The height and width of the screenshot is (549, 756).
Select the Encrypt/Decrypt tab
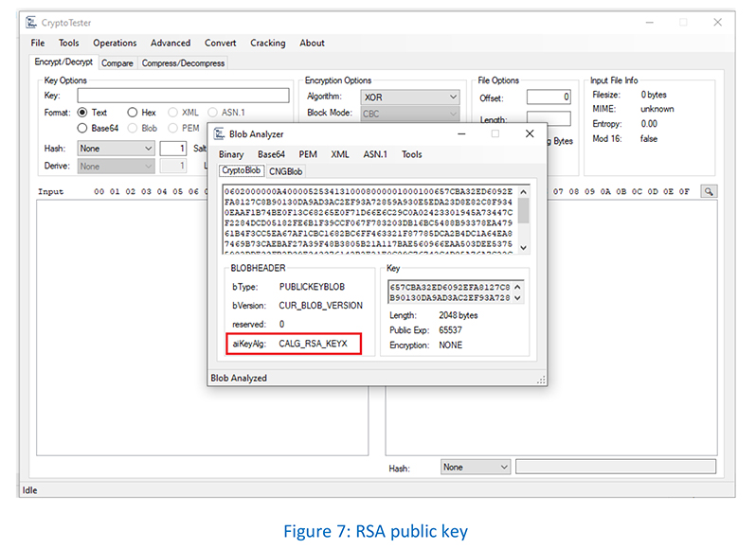63,62
